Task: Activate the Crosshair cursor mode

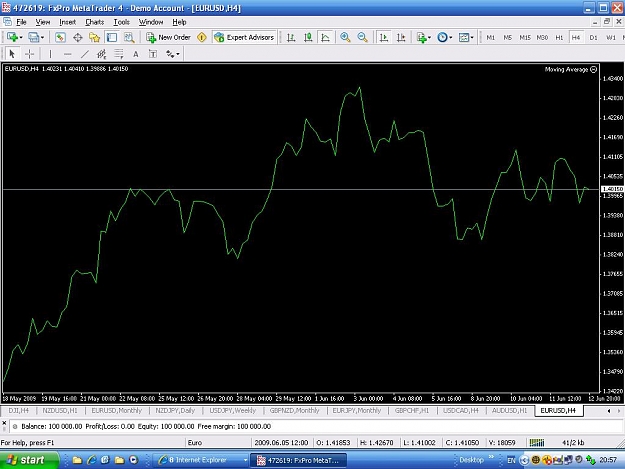Action: pyautogui.click(x=29, y=54)
